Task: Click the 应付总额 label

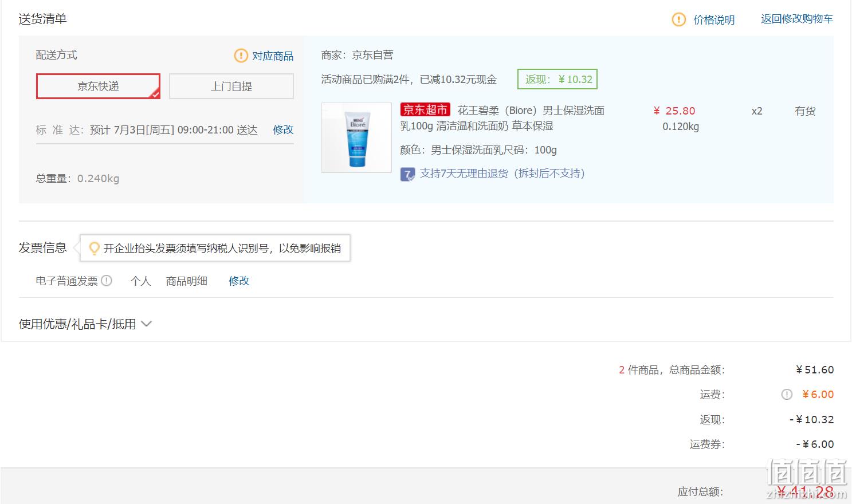Action: click(x=701, y=491)
